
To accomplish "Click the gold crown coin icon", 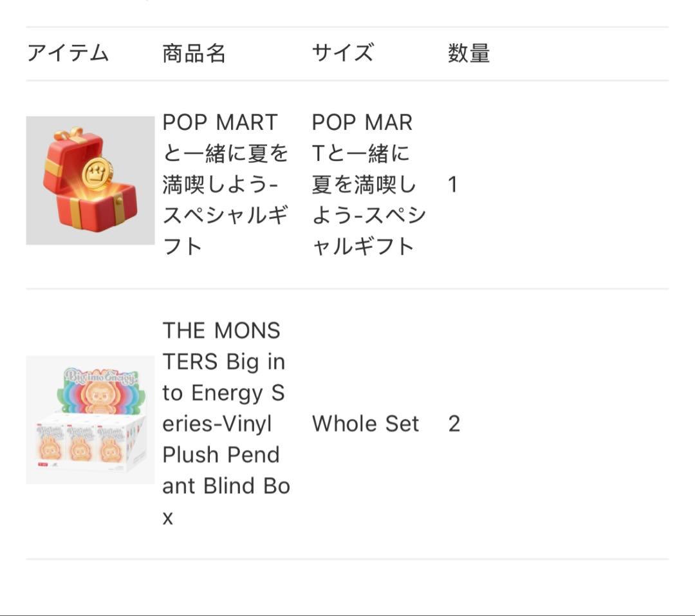I will coord(97,173).
